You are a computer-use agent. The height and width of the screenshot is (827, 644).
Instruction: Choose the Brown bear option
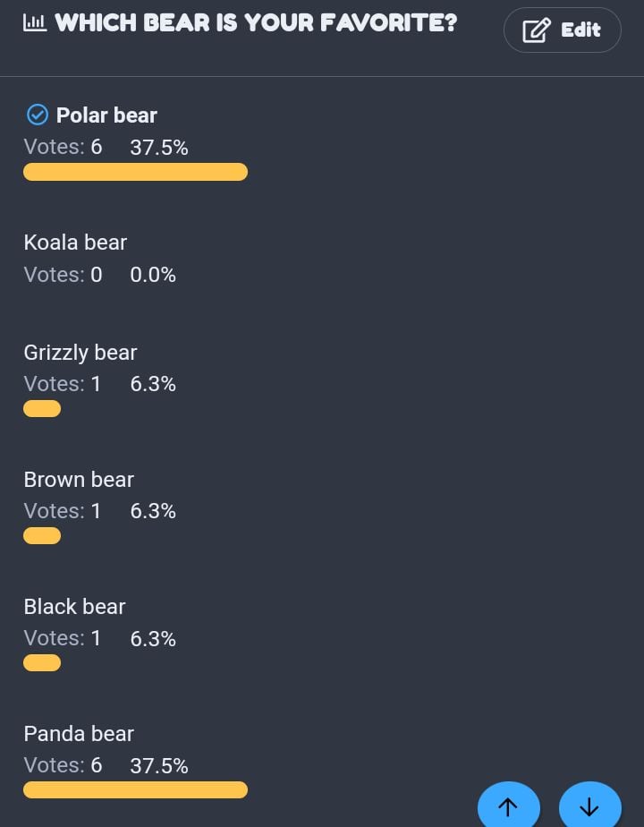(79, 480)
